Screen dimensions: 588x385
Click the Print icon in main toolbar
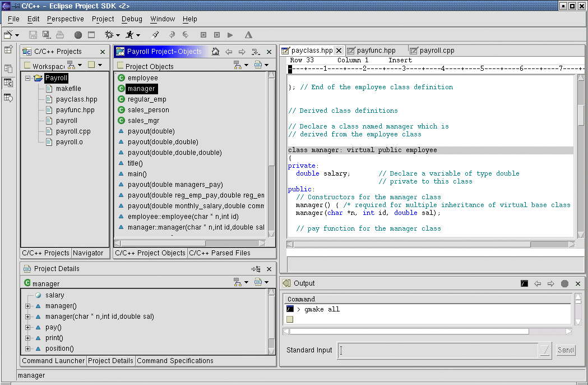(x=60, y=35)
